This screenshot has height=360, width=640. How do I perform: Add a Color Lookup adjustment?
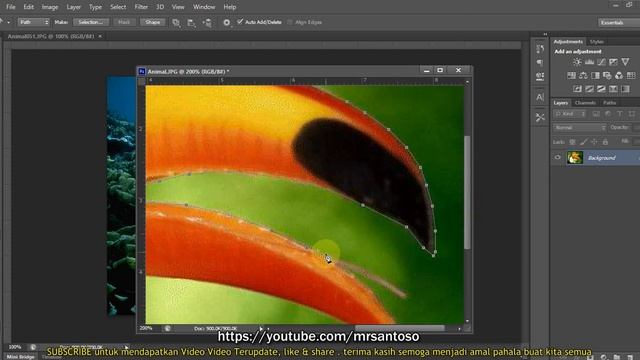(x=631, y=76)
